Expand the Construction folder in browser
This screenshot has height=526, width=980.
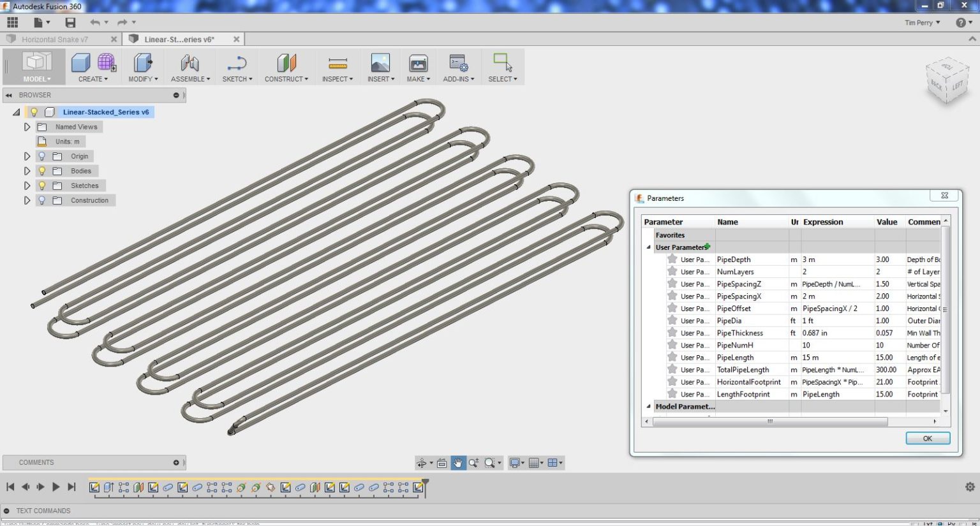[x=27, y=200]
